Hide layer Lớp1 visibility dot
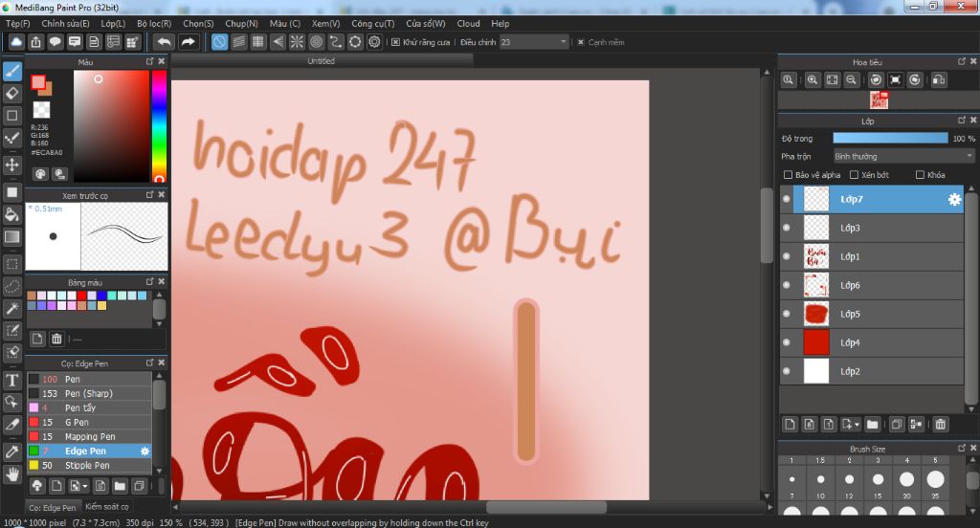This screenshot has width=980, height=528. click(787, 256)
